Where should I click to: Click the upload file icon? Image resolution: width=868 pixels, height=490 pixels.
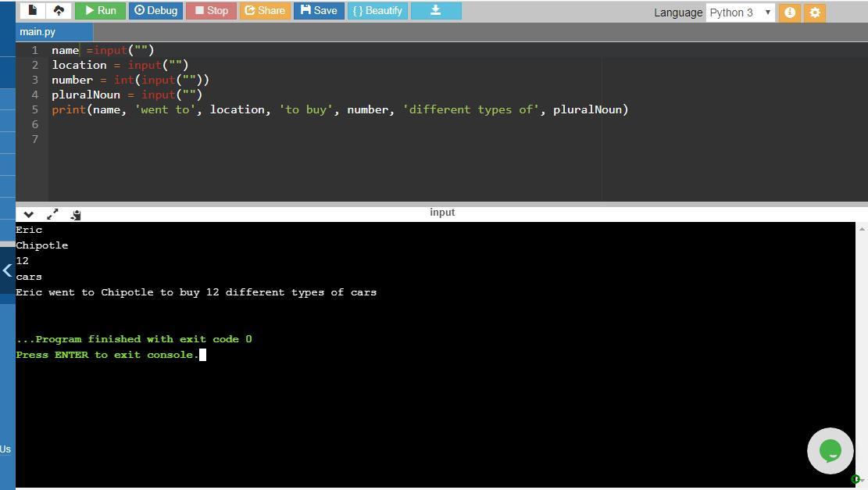click(59, 10)
